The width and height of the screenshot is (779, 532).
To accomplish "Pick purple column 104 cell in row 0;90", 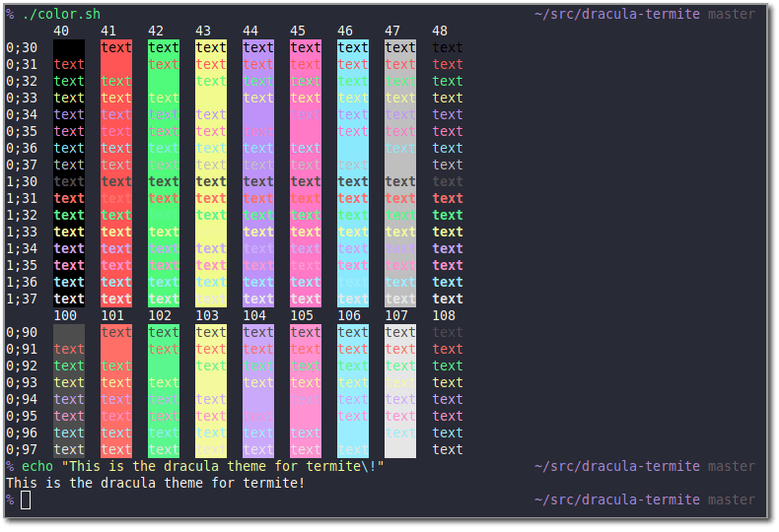I will [x=258, y=332].
